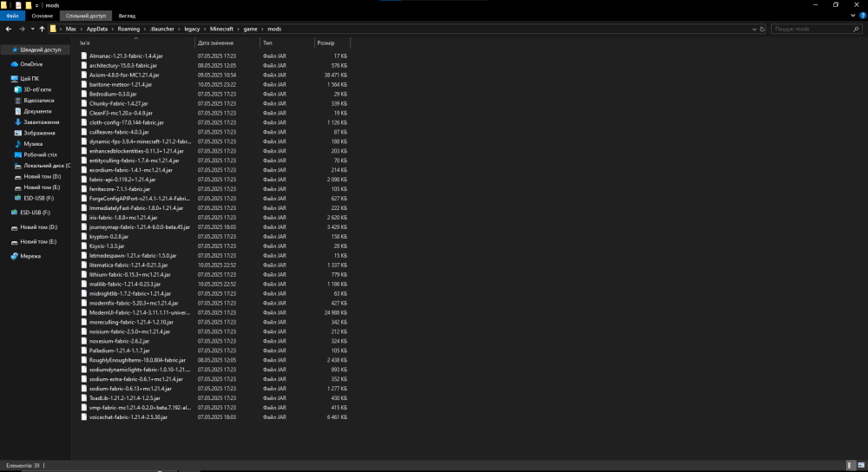Click the Roaming breadcrumb segment
The width and height of the screenshot is (868, 472).
coord(128,29)
